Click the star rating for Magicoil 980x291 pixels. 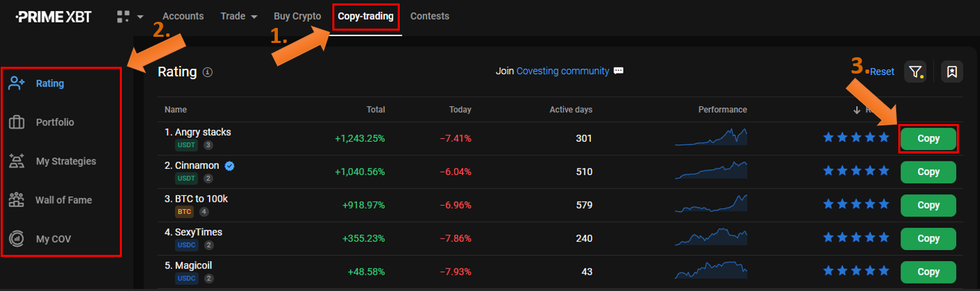pyautogui.click(x=856, y=271)
